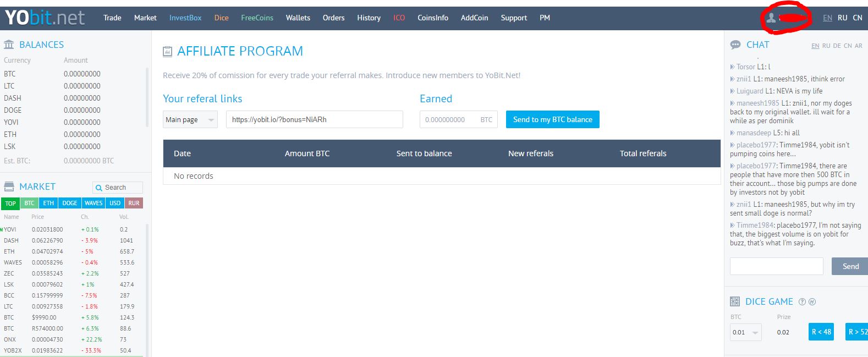Viewport: 868px width, 357px height.
Task: Open the ICO section
Action: pyautogui.click(x=399, y=18)
